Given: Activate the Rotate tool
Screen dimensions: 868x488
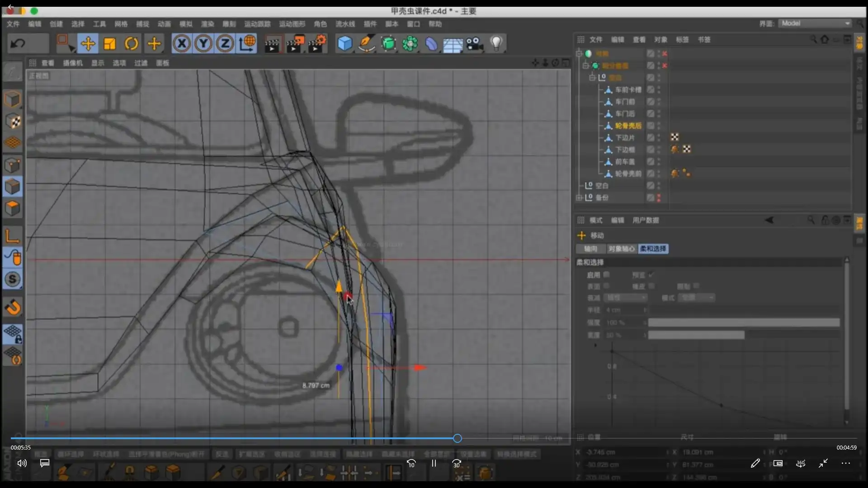Looking at the screenshot, I should [x=132, y=43].
